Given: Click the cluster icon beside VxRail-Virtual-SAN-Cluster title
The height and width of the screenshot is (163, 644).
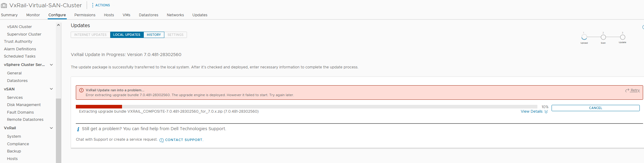Looking at the screenshot, I should pos(4,5).
